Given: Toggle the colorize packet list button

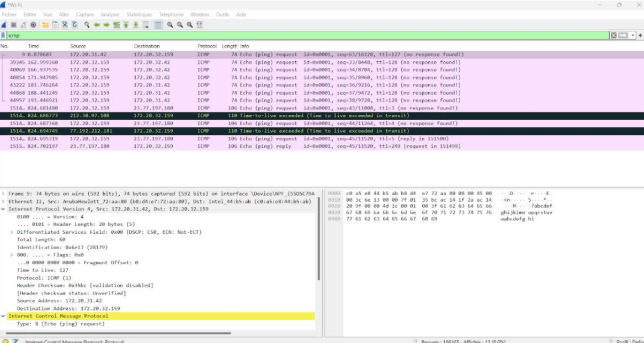Looking at the screenshot, I should pyautogui.click(x=158, y=25).
